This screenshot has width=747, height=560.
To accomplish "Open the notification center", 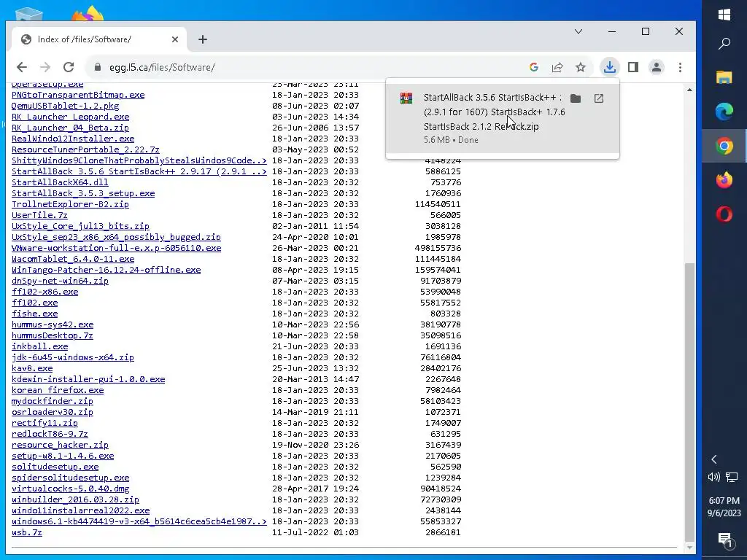I will point(724,540).
